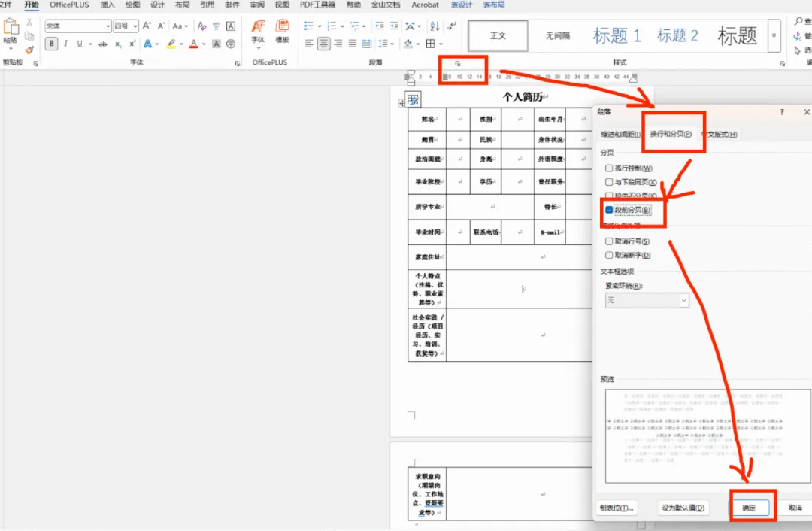Click the 取消 button in dialog

point(795,508)
